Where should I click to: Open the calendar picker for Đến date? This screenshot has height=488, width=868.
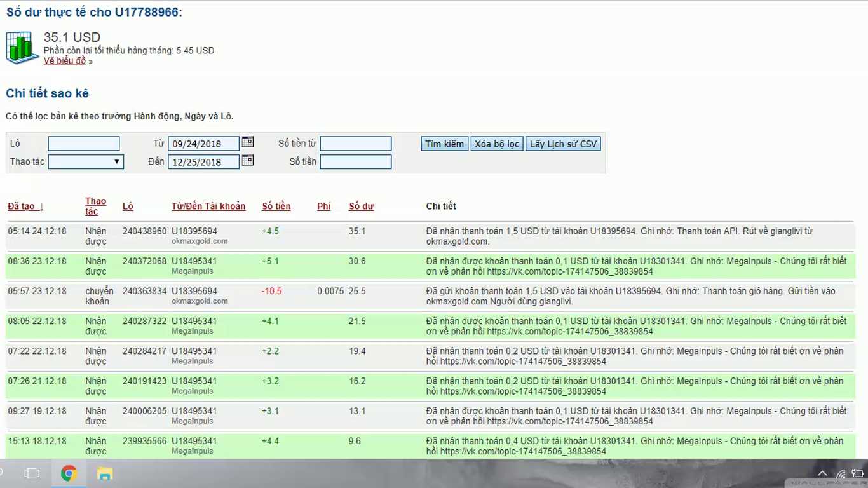248,161
